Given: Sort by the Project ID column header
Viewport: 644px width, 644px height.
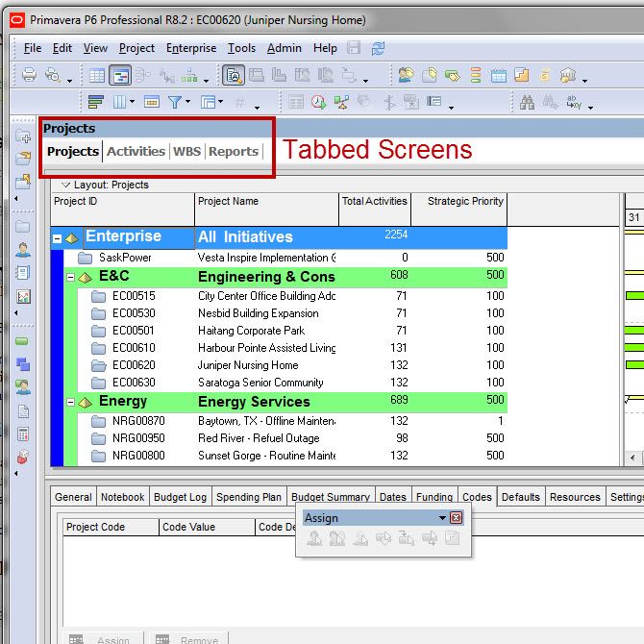Looking at the screenshot, I should click(122, 210).
